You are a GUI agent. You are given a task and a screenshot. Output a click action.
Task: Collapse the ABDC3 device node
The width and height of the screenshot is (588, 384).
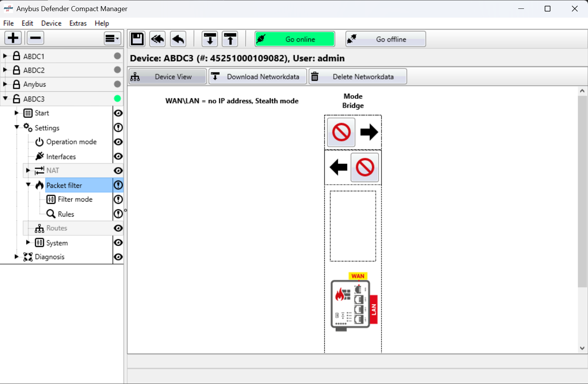point(5,98)
